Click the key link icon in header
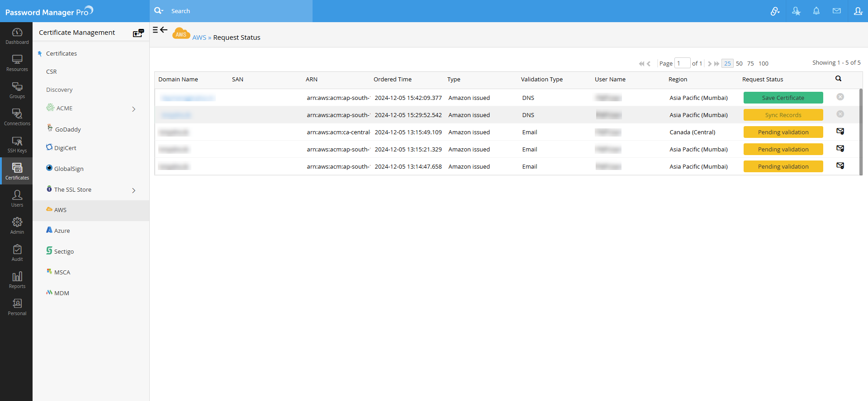This screenshot has height=401, width=868. (775, 11)
